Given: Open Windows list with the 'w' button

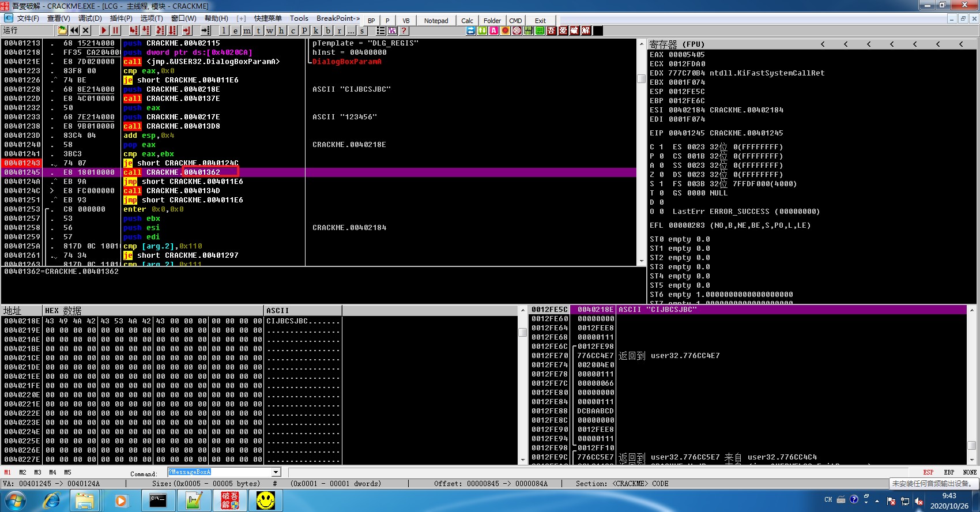Looking at the screenshot, I should [270, 31].
